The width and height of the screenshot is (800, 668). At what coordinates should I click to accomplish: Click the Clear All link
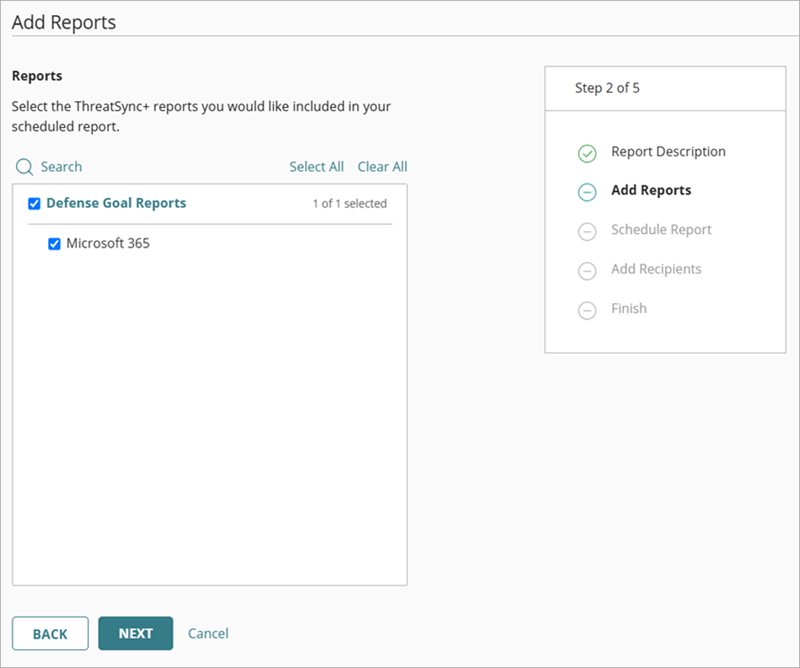[383, 166]
